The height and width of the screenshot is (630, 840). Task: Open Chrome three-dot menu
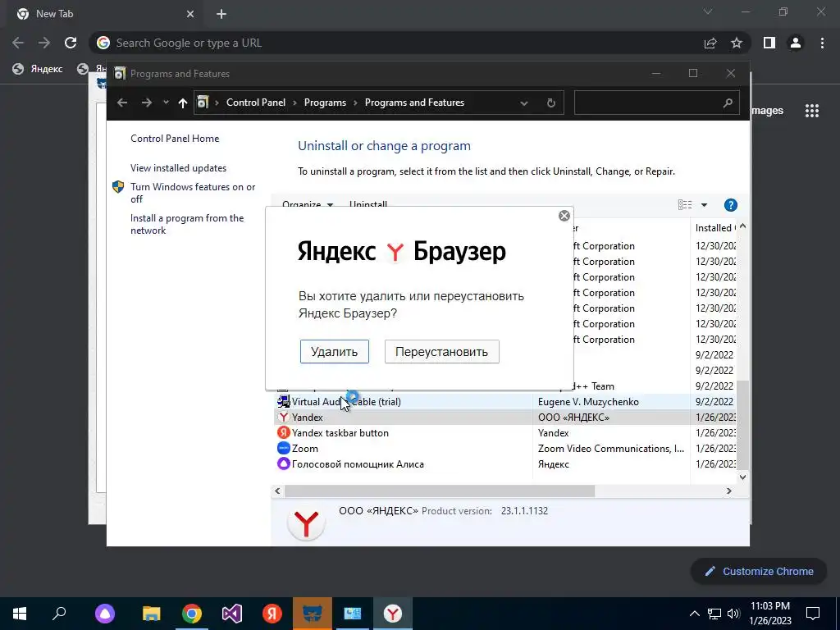(x=822, y=43)
